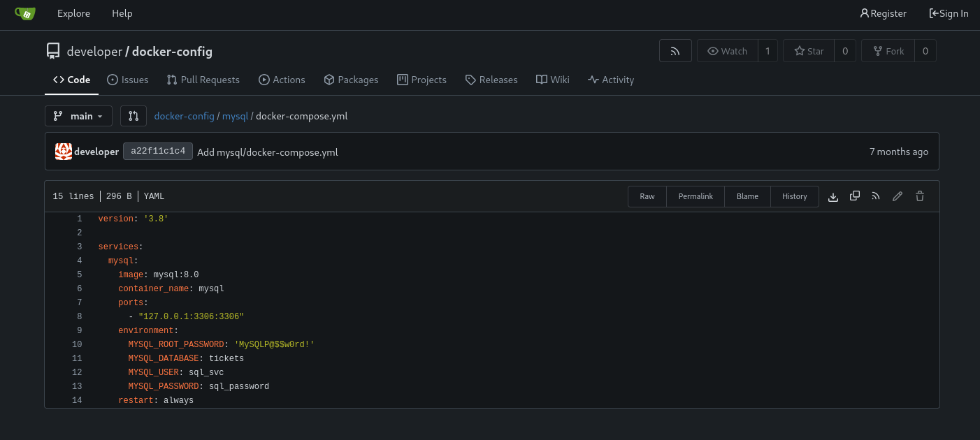Open the developer owner link in the title
980x440 pixels.
point(94,51)
